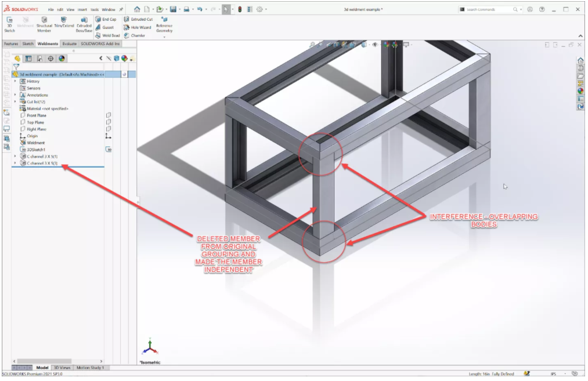This screenshot has width=588, height=381.
Task: Toggle Origin visibility in display pane
Action: 109,136
